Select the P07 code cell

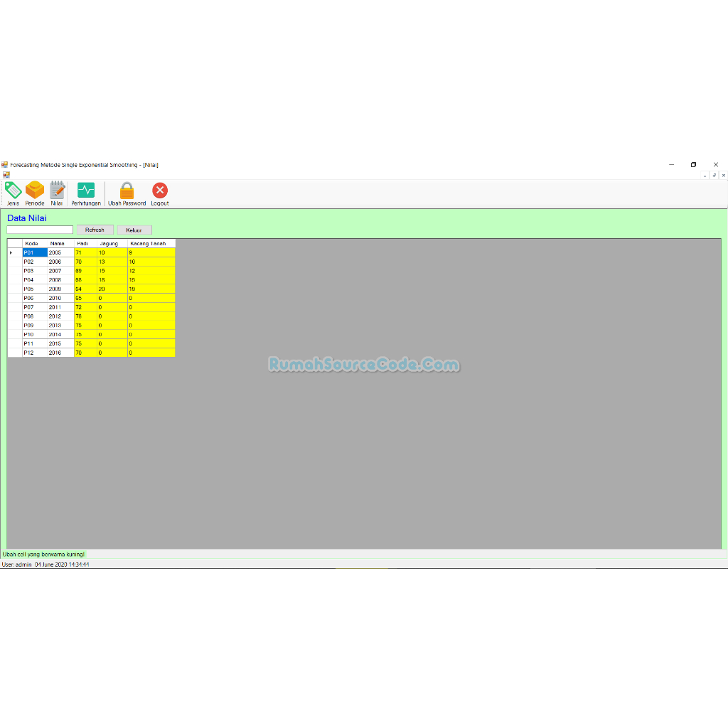click(35, 307)
